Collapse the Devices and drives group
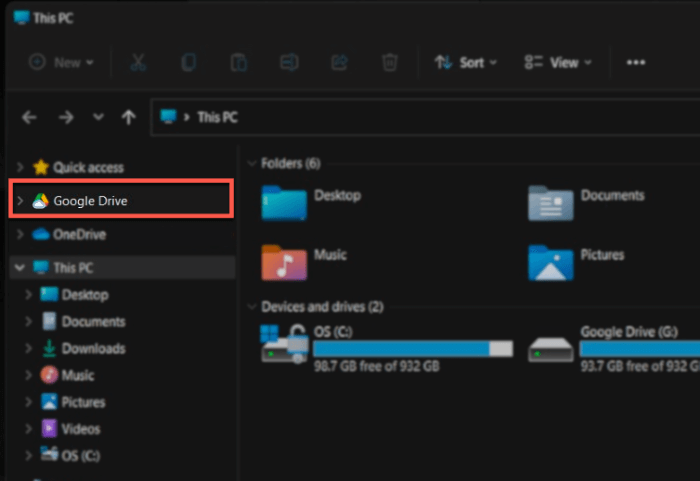This screenshot has width=700, height=481. click(x=252, y=306)
